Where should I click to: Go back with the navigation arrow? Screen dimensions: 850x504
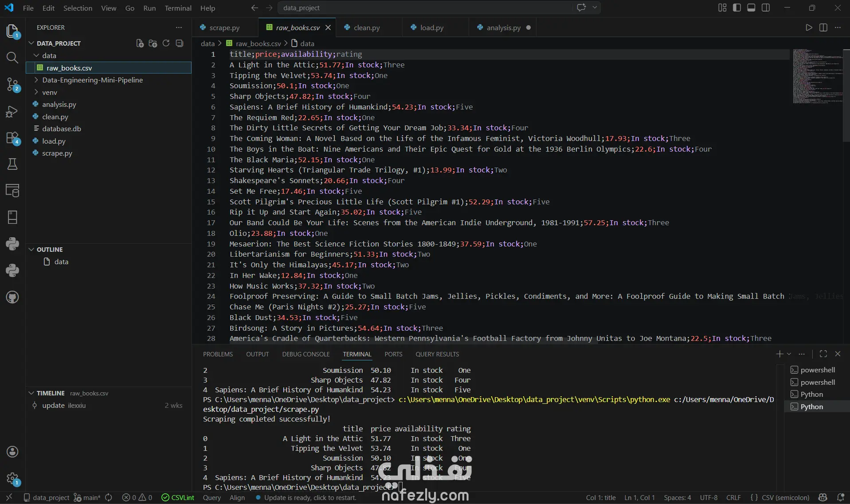[255, 8]
